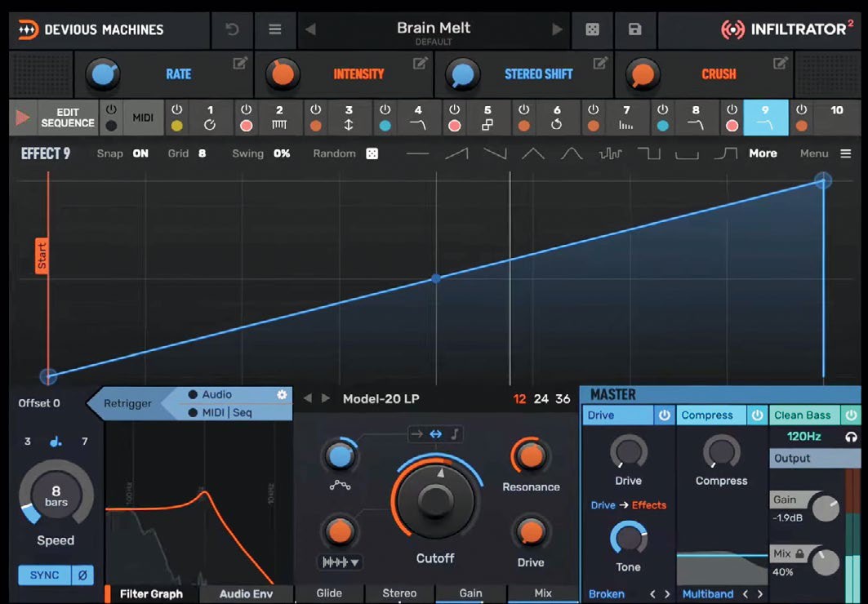
Task: Step Multiband compress type backward
Action: click(x=745, y=594)
